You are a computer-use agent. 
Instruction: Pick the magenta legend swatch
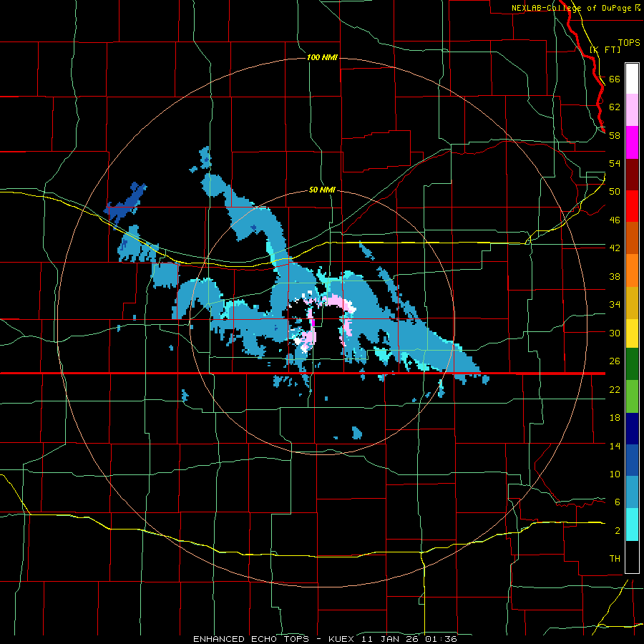coord(632,142)
